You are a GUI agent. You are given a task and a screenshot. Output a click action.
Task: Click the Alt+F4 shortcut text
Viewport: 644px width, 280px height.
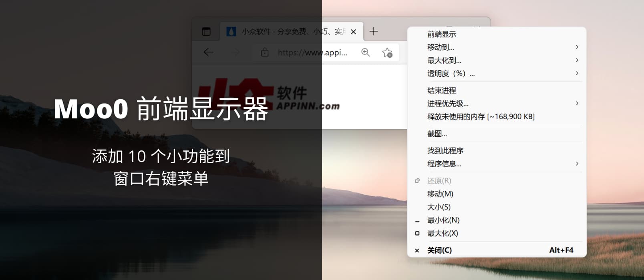[561, 250]
